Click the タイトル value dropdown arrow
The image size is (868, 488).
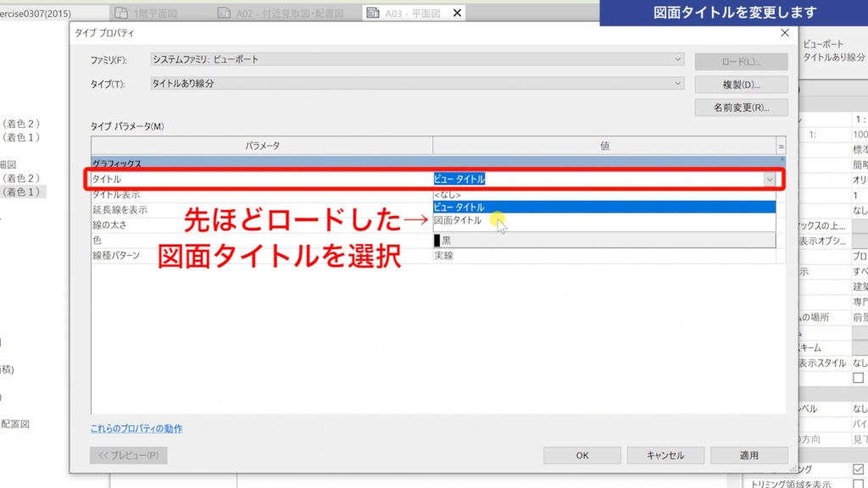pyautogui.click(x=769, y=179)
